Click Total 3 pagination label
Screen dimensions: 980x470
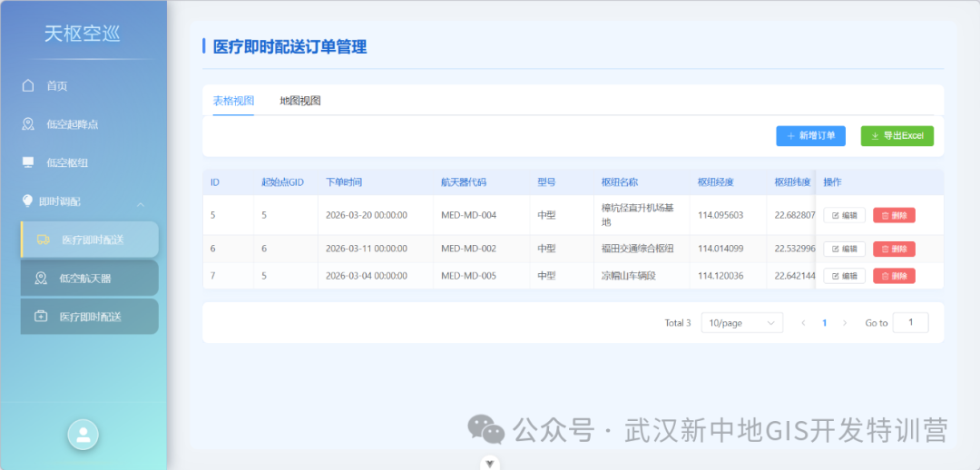pyautogui.click(x=678, y=323)
